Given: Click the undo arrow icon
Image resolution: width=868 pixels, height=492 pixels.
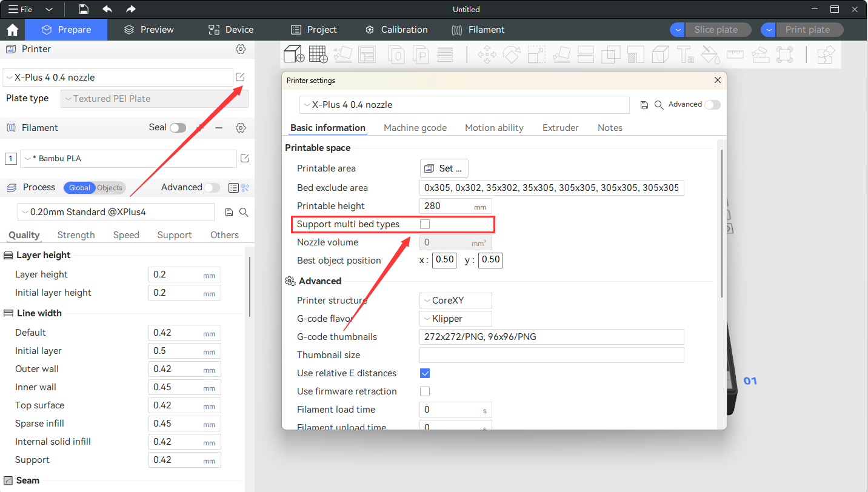Looking at the screenshot, I should point(107,9).
